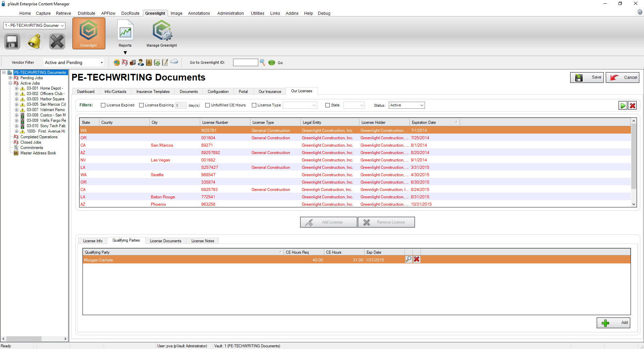This screenshot has height=349, width=644.
Task: Toggle License Expiring filter checkbox
Action: 141,105
